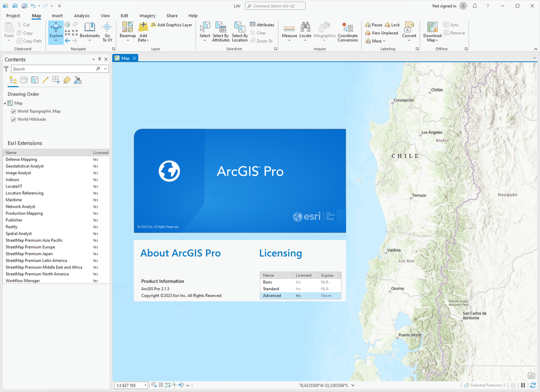Lock label placement
The width and height of the screenshot is (540, 392).
click(392, 25)
